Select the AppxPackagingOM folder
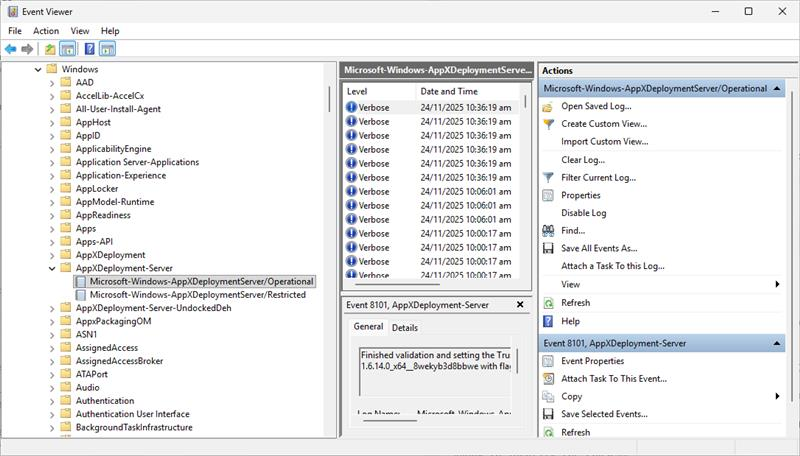 (113, 321)
